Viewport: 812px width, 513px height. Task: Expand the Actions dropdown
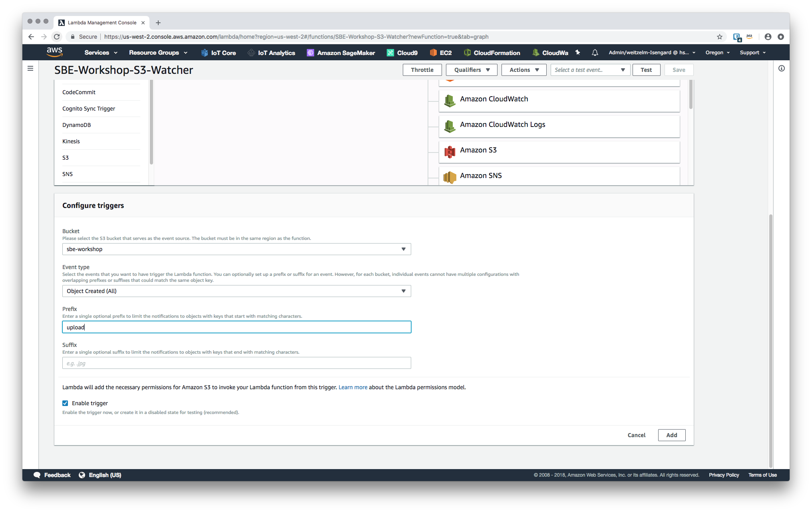coord(524,70)
